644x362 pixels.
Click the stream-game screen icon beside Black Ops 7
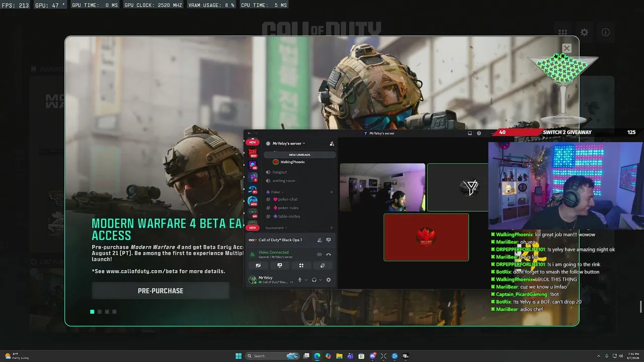(x=329, y=240)
